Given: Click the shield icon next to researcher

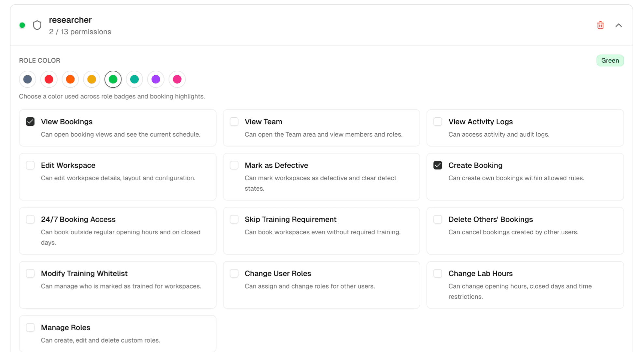Looking at the screenshot, I should point(37,25).
